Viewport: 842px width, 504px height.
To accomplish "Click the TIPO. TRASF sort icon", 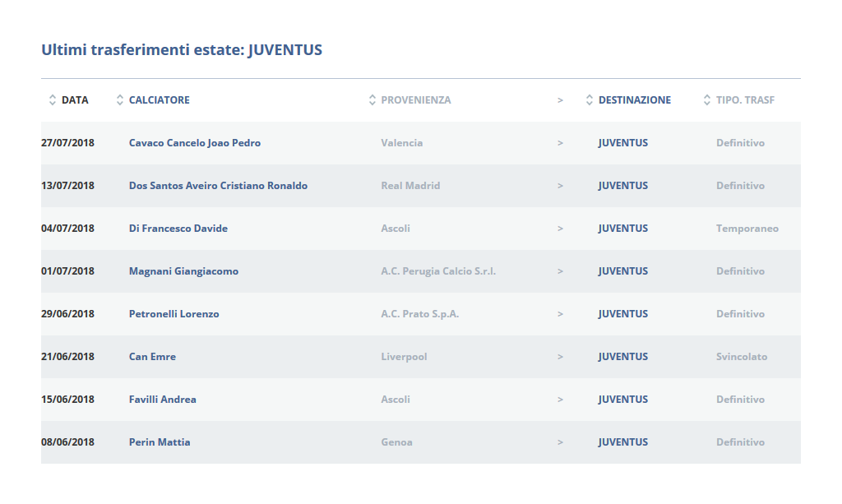I will pos(707,100).
